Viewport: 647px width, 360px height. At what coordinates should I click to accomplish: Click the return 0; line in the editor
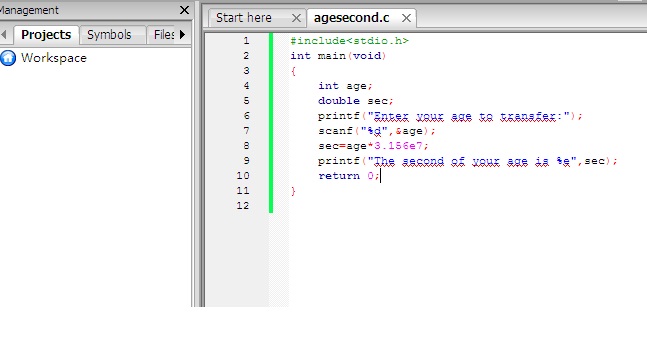click(x=349, y=176)
